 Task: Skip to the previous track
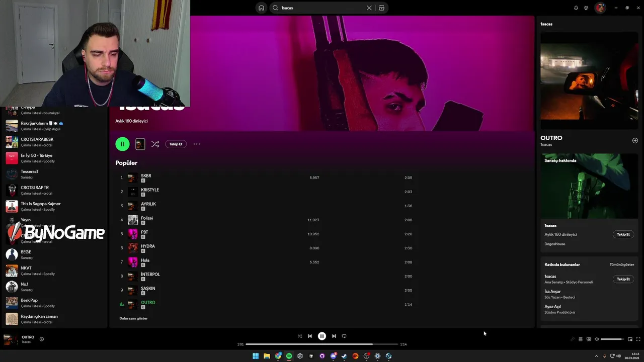tap(310, 336)
